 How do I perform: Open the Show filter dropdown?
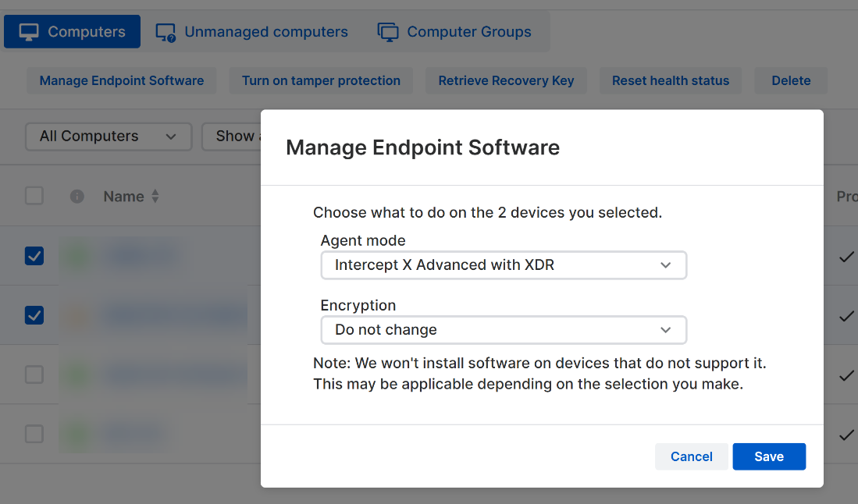click(x=231, y=136)
